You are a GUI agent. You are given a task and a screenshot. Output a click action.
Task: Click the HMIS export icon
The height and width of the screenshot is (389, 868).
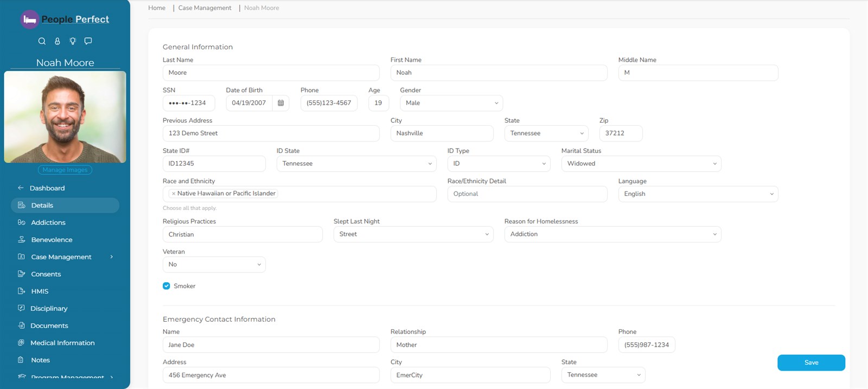coord(22,291)
